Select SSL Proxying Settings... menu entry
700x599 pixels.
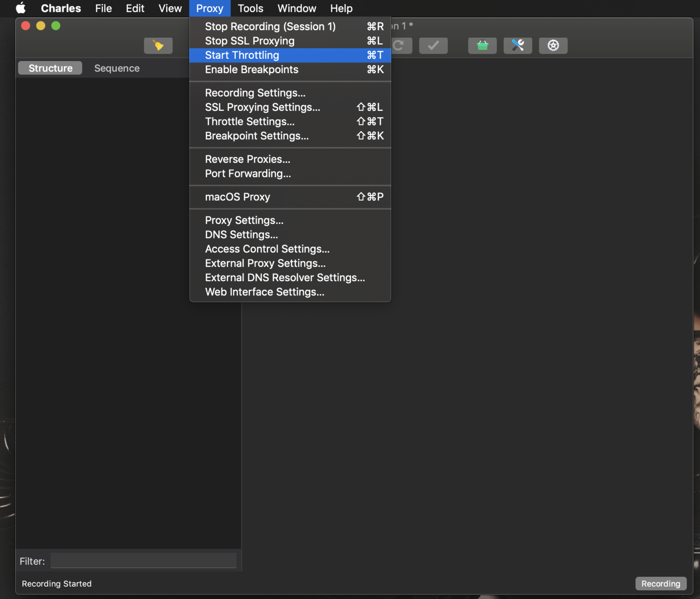pos(262,107)
